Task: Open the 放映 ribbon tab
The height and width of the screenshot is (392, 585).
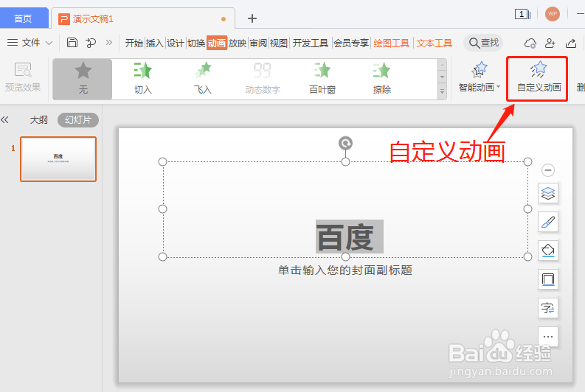Action: point(238,43)
